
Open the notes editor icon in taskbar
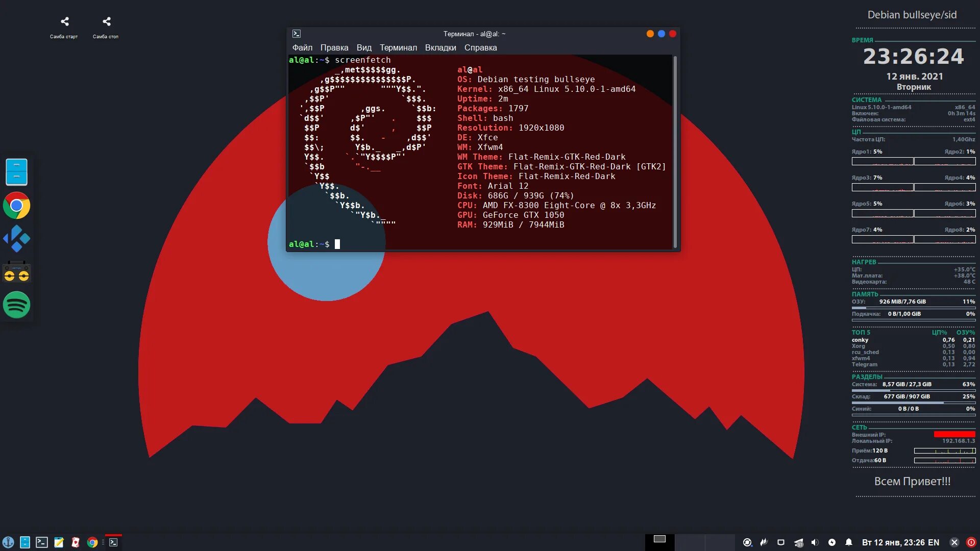(x=59, y=542)
